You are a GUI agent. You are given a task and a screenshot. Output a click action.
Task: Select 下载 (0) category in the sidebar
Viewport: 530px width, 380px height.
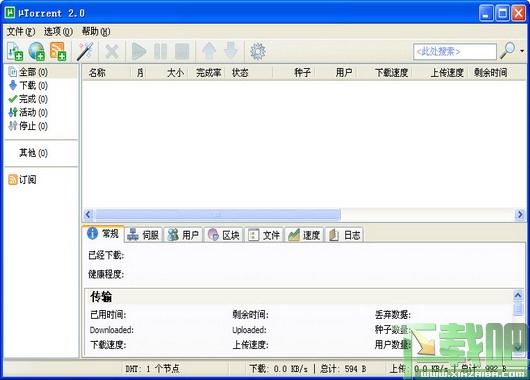28,86
